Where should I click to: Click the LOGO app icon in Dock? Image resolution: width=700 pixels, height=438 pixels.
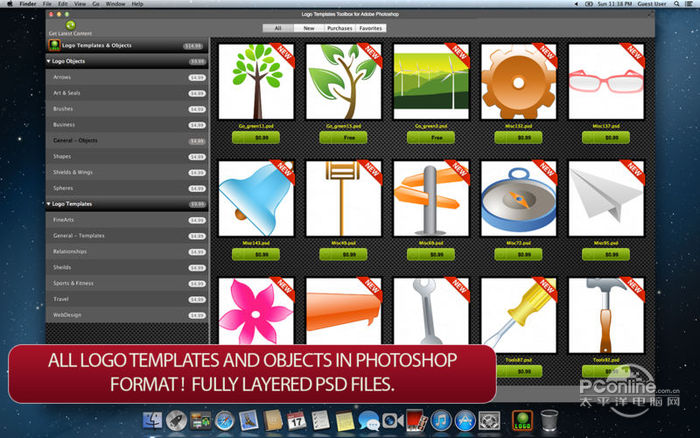click(522, 421)
